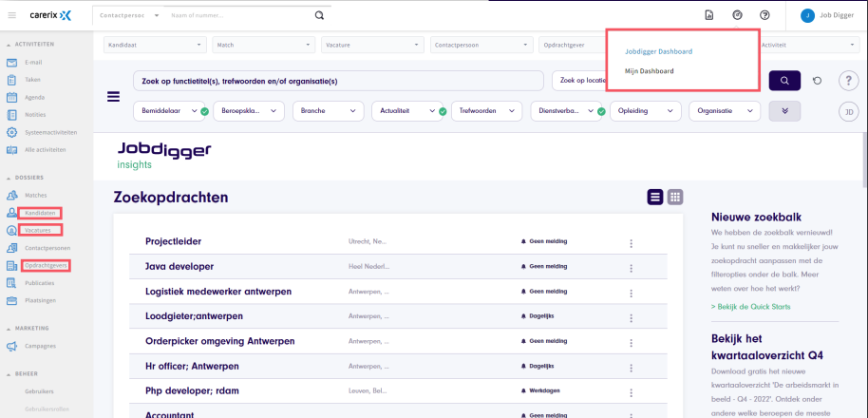The width and height of the screenshot is (868, 418).
Task: Open the Projectleider search assignment
Action: point(173,242)
